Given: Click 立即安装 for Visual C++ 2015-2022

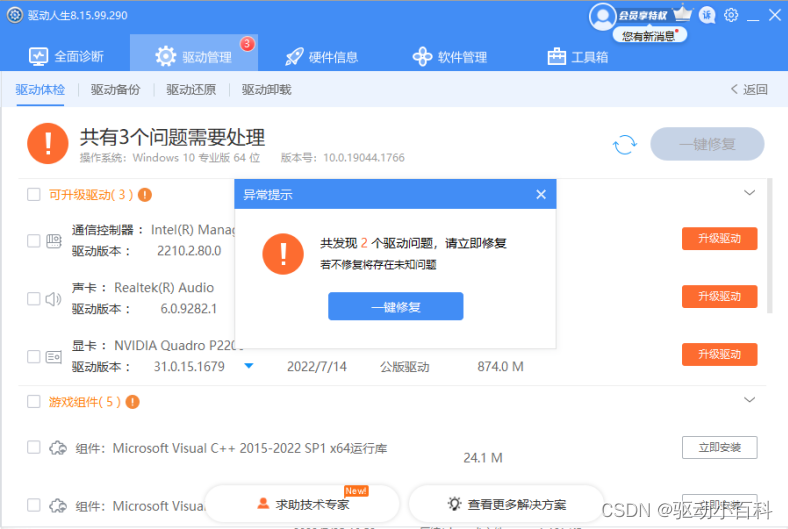Looking at the screenshot, I should pos(719,447).
